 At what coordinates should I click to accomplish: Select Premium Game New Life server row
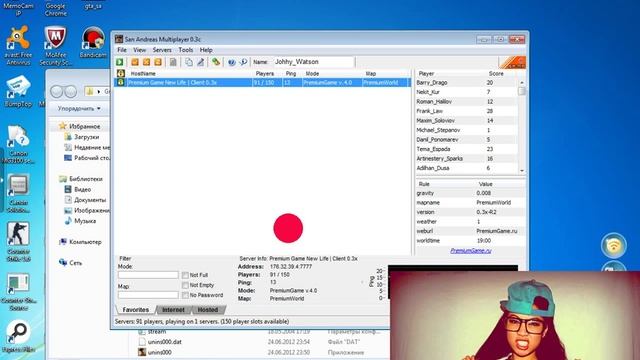262,82
